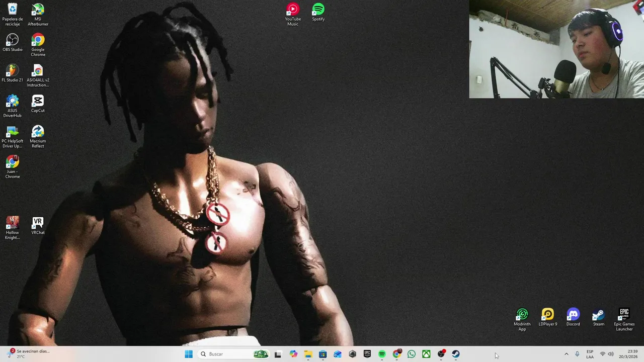The image size is (644, 362).
Task: Open Outlook from the taskbar
Action: [338, 354]
